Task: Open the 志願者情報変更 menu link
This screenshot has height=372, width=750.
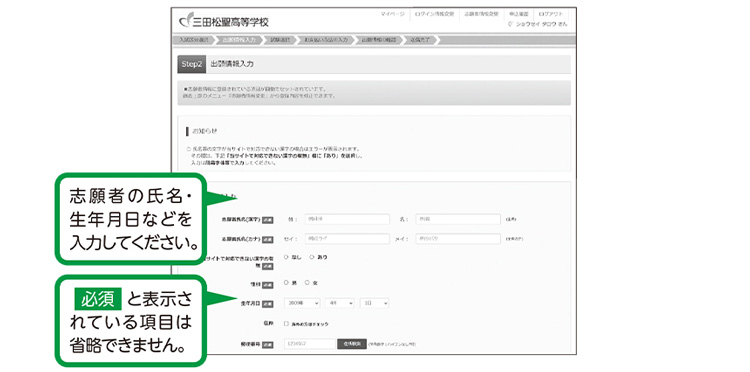Action: coord(481,14)
